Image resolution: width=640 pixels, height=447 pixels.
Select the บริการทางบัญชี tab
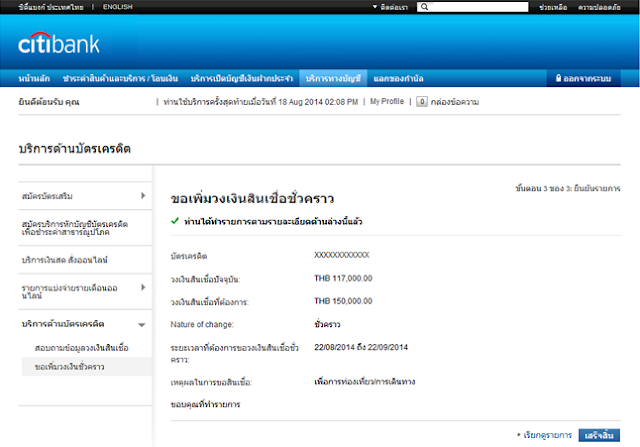tap(333, 78)
